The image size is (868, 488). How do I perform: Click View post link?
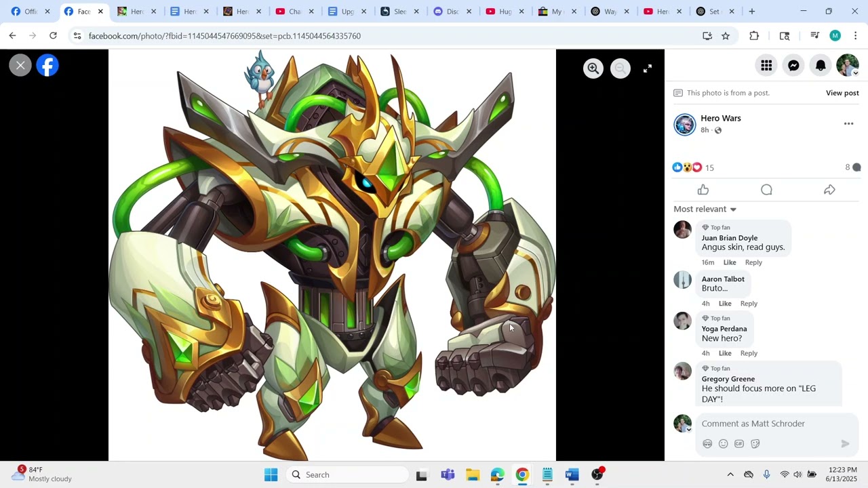842,93
